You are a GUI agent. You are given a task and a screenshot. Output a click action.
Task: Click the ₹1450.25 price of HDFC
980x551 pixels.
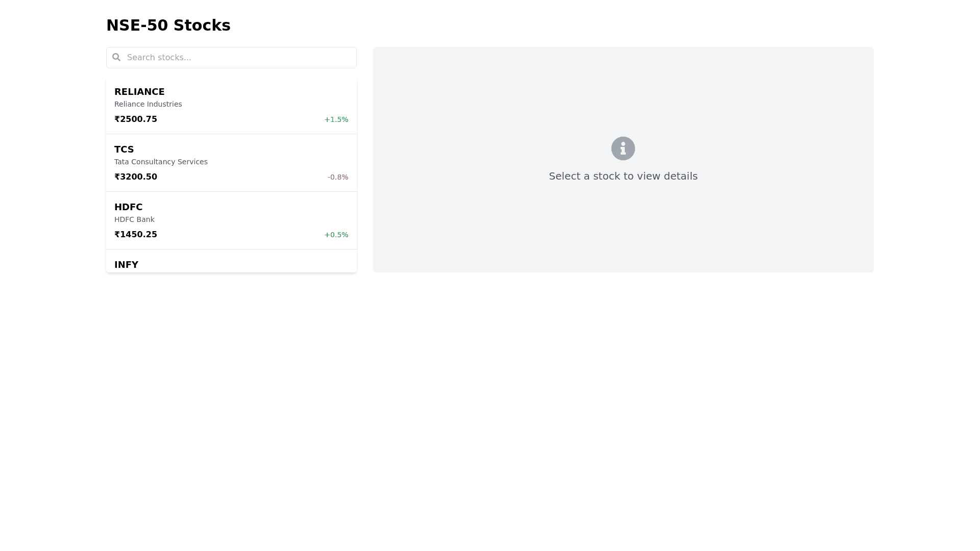pos(135,234)
